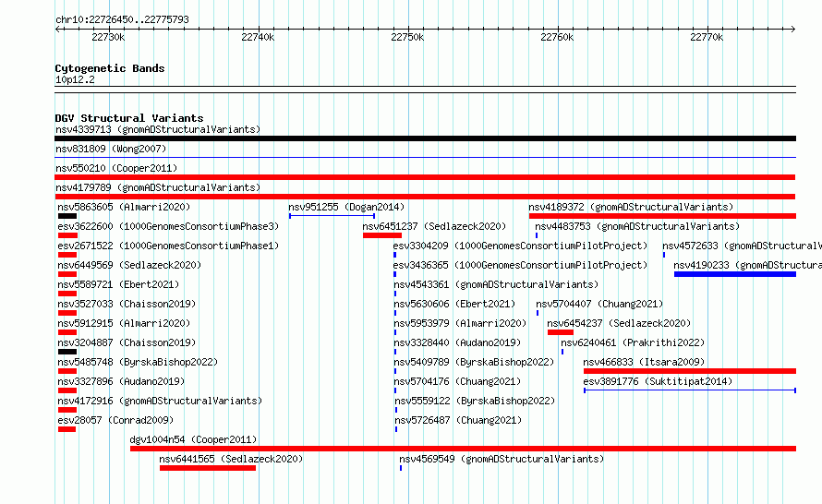Click nsv5912915 (Almarri2020) label
The height and width of the screenshot is (504, 822).
pyautogui.click(x=124, y=323)
